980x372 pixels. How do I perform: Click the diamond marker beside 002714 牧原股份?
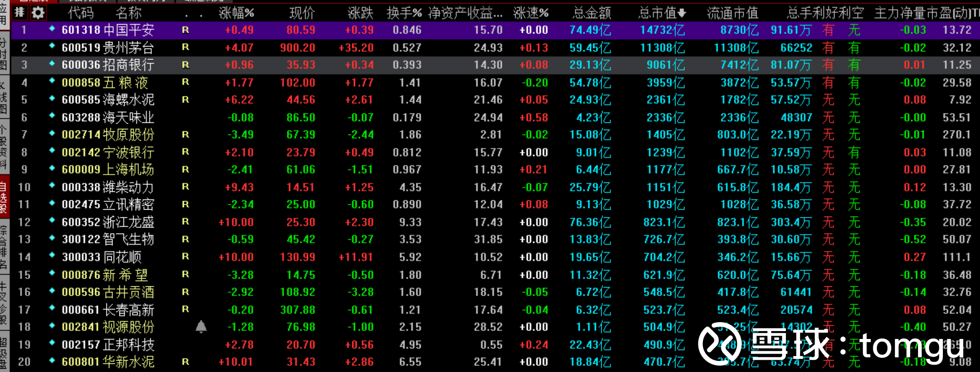pos(52,134)
